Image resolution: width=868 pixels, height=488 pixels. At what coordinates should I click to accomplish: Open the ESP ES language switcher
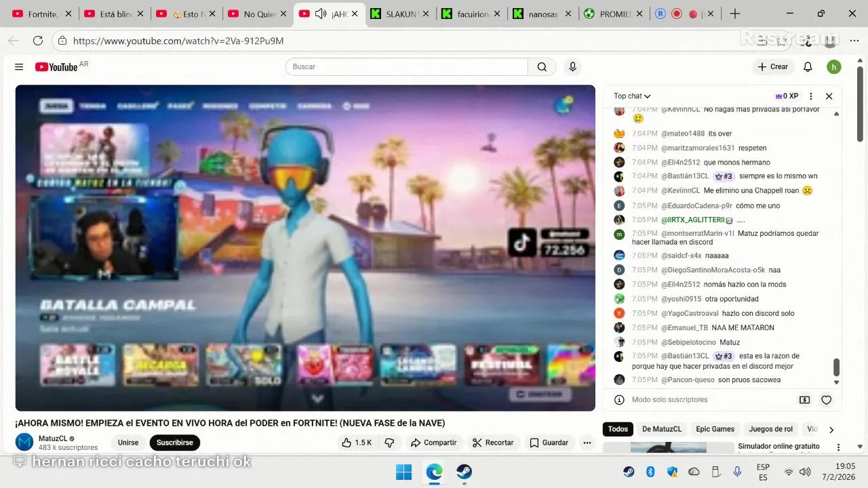coord(763,472)
